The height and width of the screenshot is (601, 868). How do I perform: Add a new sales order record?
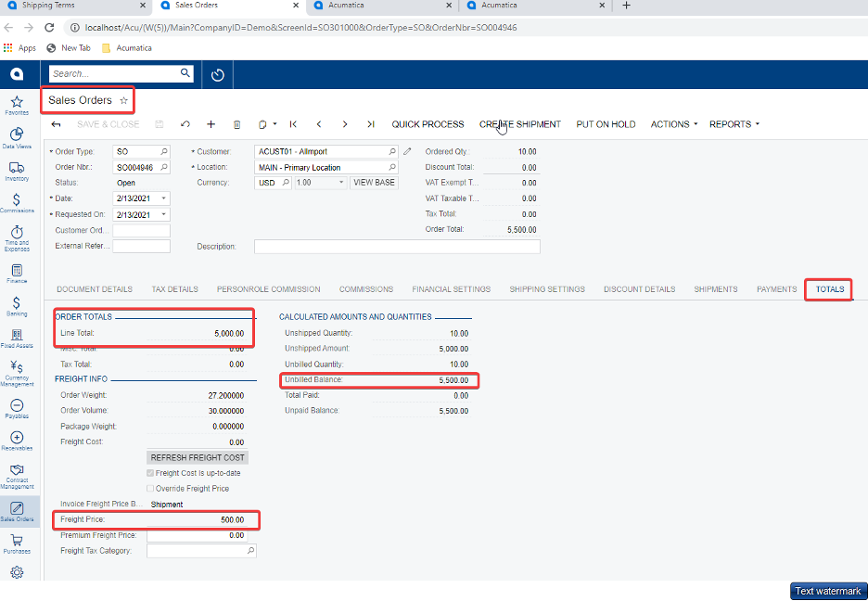coord(211,124)
